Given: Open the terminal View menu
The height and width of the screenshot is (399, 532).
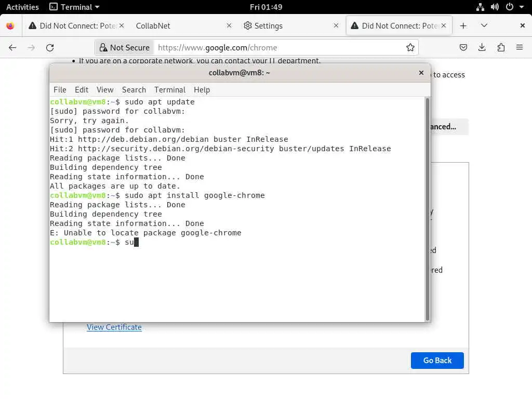Looking at the screenshot, I should [105, 90].
